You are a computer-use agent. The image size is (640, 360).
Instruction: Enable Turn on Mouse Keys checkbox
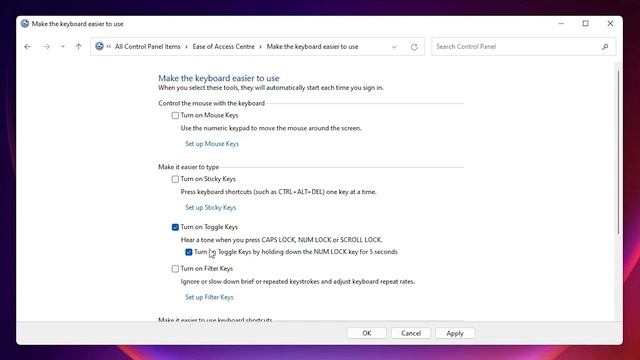tap(175, 116)
